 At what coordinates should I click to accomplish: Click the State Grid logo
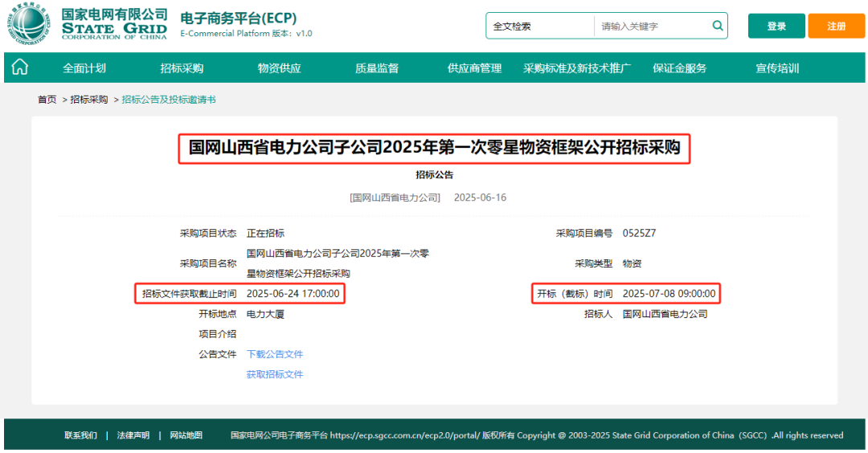pos(86,24)
